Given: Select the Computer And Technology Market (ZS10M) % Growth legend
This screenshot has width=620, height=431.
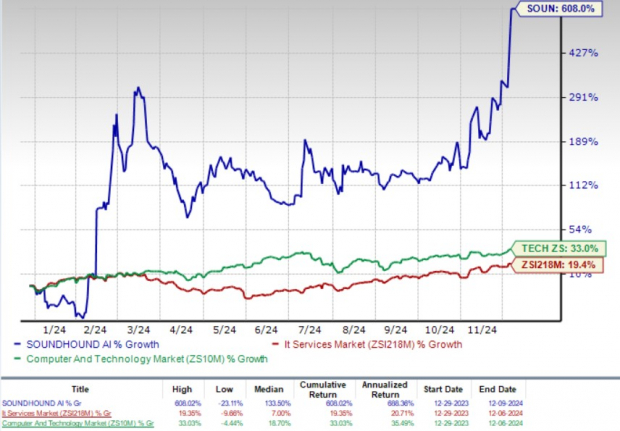Looking at the screenshot, I should pyautogui.click(x=147, y=359).
